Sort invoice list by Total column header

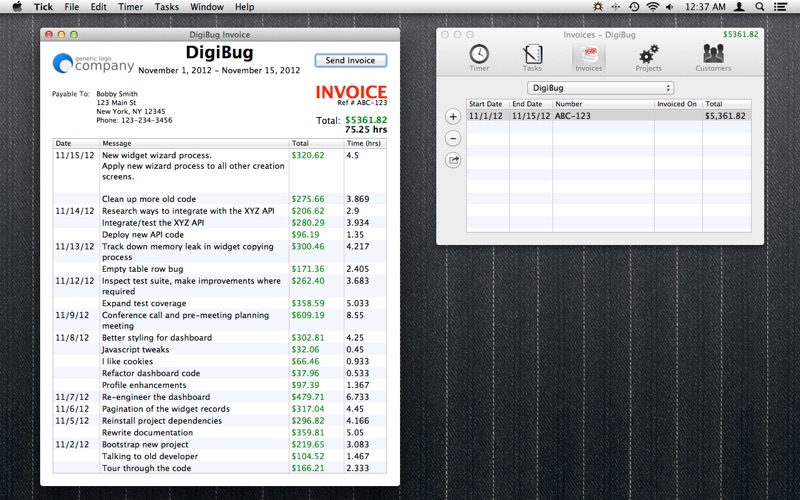point(727,104)
